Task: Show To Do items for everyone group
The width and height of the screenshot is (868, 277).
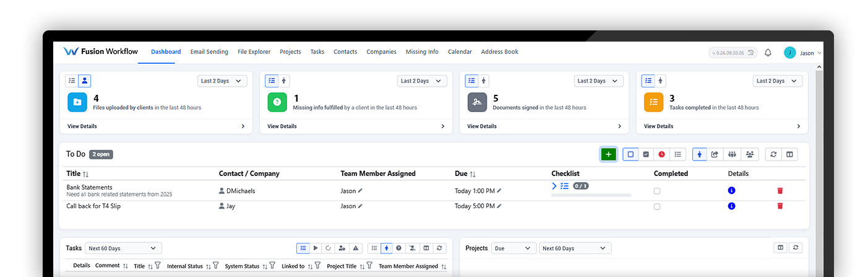Action: click(x=750, y=154)
